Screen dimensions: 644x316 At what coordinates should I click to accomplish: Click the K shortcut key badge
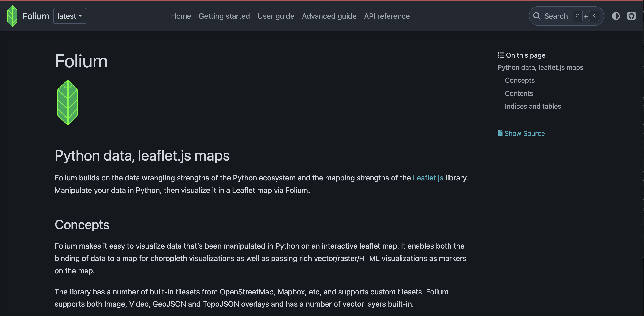point(594,16)
